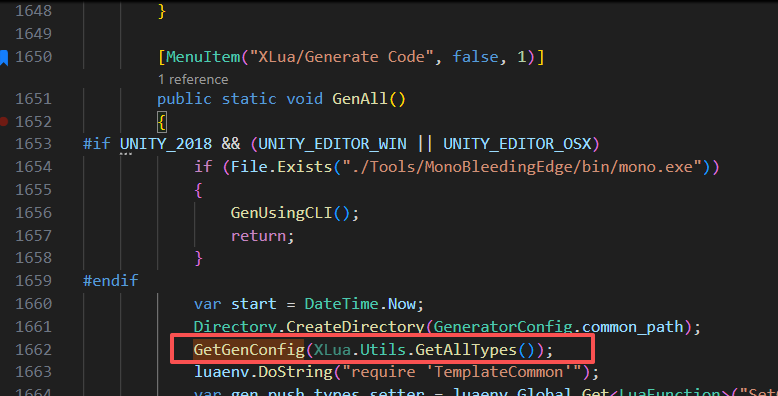The height and width of the screenshot is (396, 778).
Task: Click line number 1655 in the gutter
Action: (33, 190)
